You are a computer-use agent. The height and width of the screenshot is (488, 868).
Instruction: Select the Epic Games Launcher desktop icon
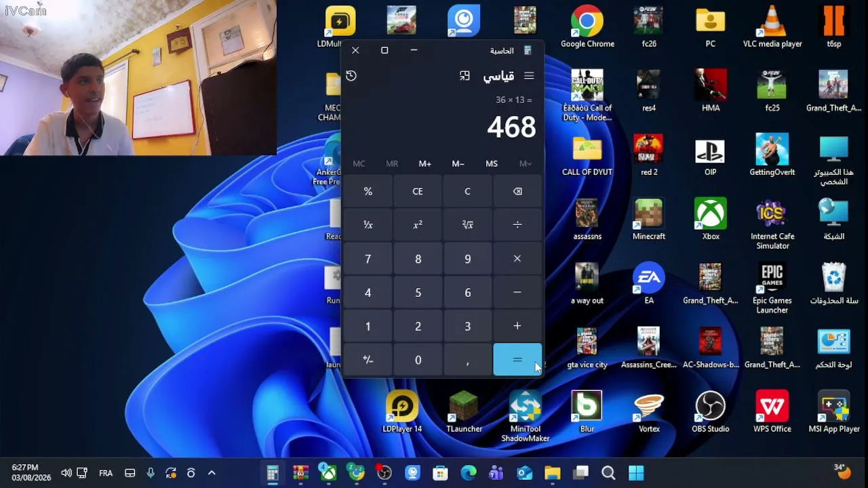772,288
